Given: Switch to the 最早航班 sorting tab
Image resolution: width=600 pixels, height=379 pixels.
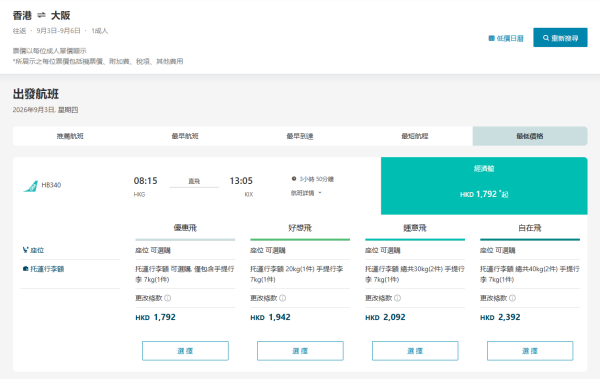Looking at the screenshot, I should [x=185, y=136].
